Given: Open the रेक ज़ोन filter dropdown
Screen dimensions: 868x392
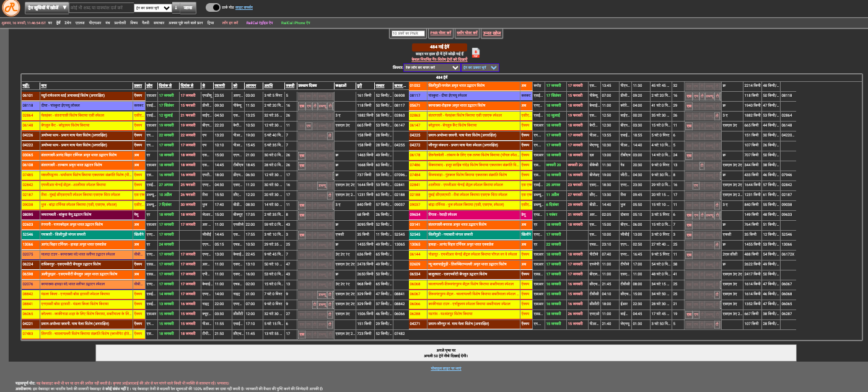Looking at the screenshot, I should pyautogui.click(x=431, y=67).
